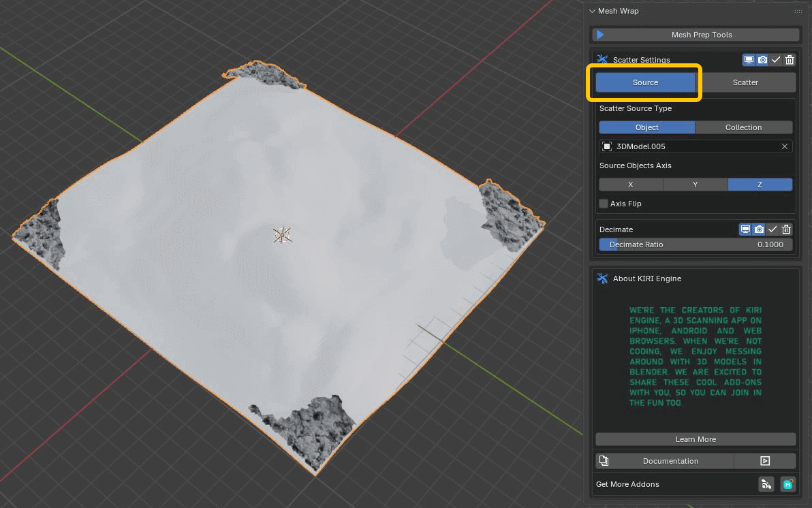Click the Superhive market icon beside Get More Addons
The image size is (812, 508).
tap(766, 484)
